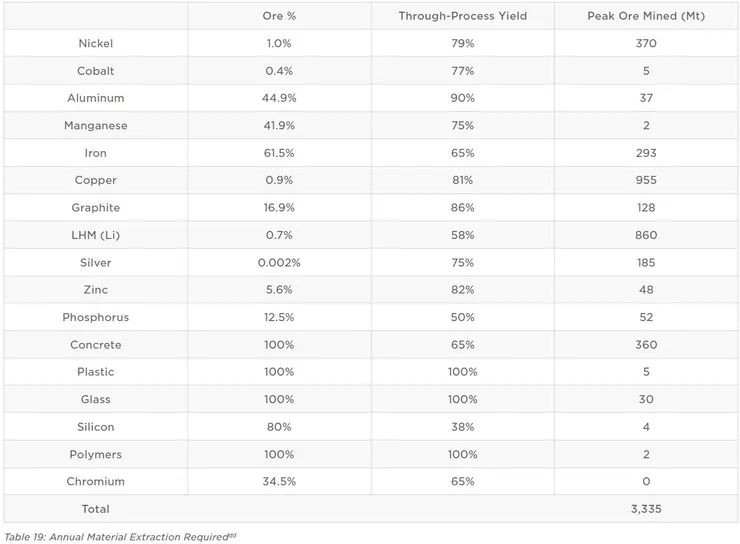Click the Phosphorus row label
Image resolution: width=740 pixels, height=544 pixels.
click(96, 317)
